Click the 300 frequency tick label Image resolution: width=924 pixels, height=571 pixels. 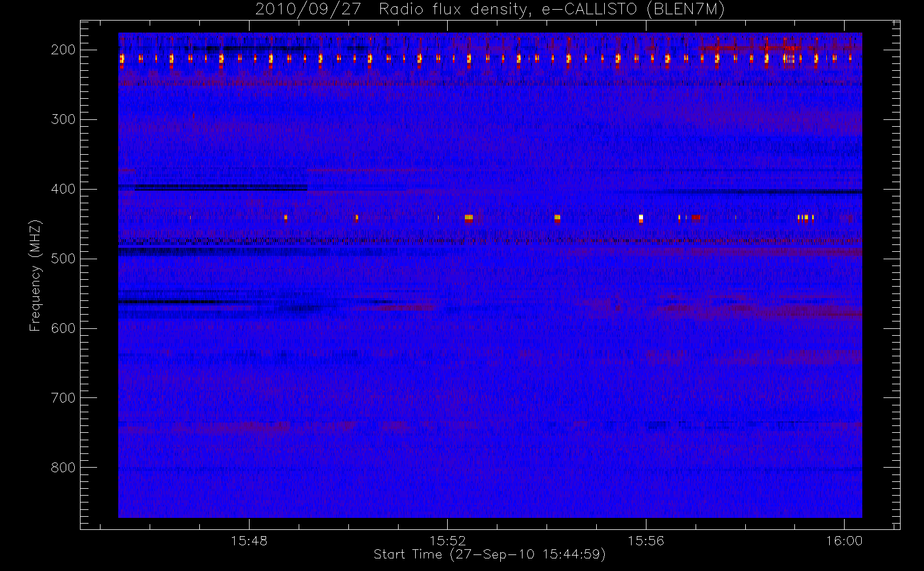63,119
